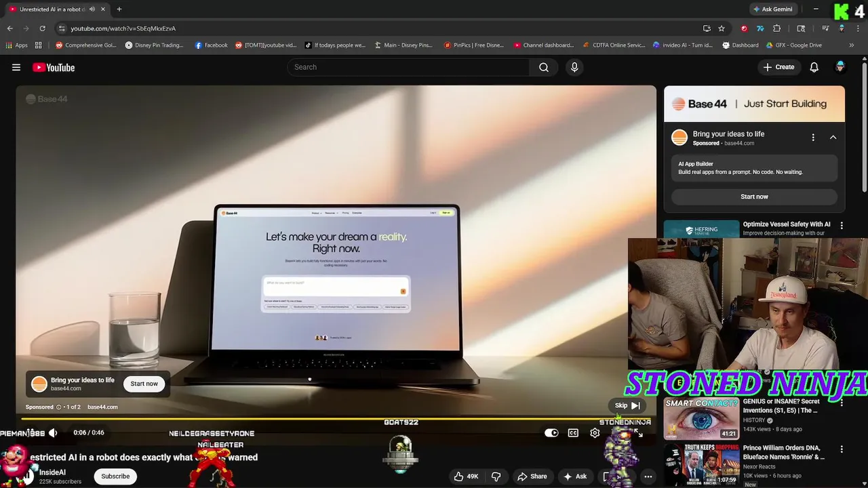Enter fullscreen mode in player
The width and height of the screenshot is (868, 488).
tap(637, 433)
